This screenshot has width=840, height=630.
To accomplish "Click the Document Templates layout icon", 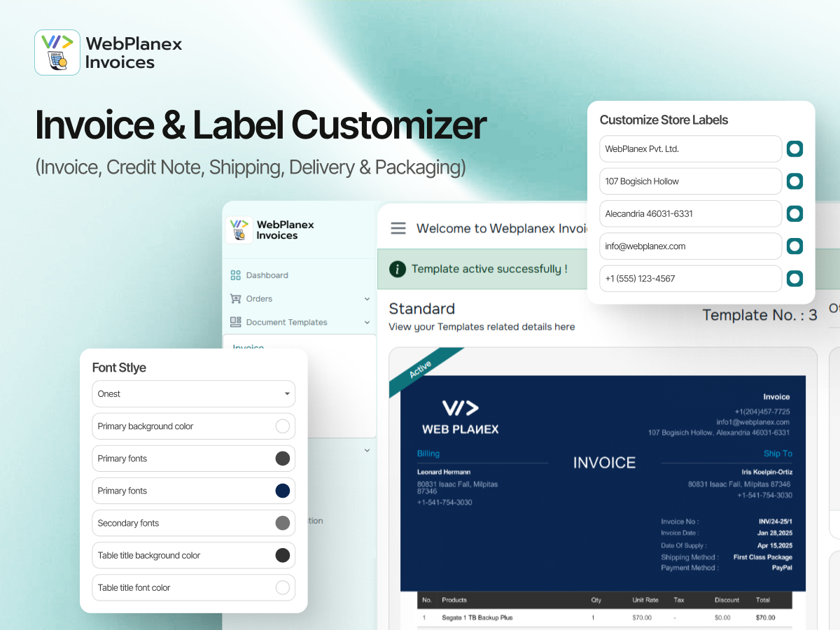I will pos(235,322).
